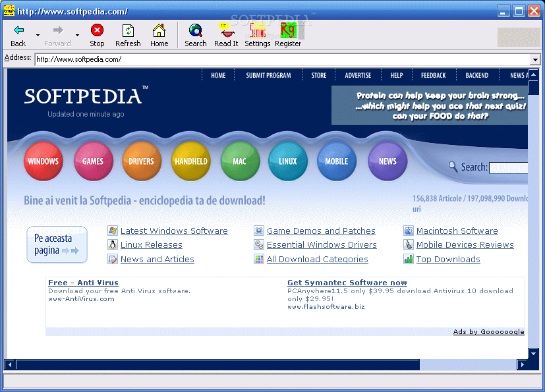
Task: Open Latest Windows Software link
Action: (174, 231)
